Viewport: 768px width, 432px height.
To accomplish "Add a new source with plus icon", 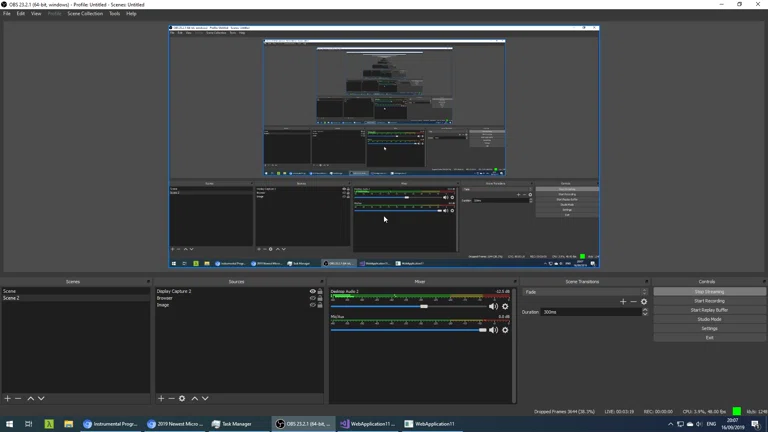I will 161,398.
